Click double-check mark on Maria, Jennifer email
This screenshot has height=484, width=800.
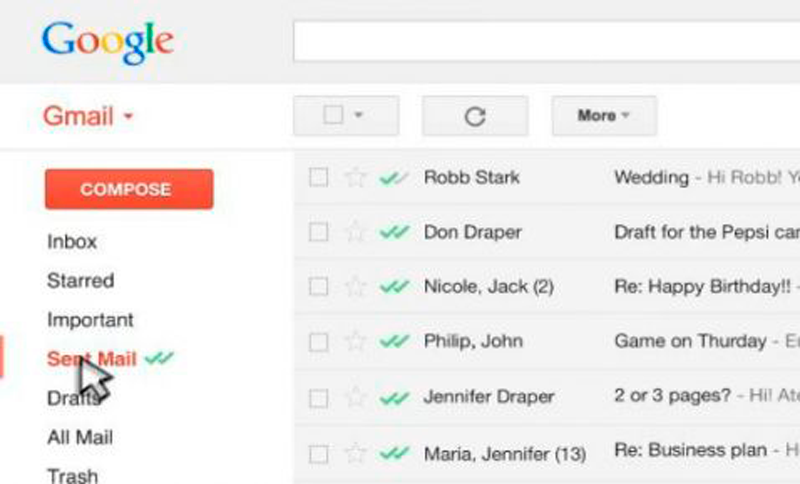pos(394,453)
